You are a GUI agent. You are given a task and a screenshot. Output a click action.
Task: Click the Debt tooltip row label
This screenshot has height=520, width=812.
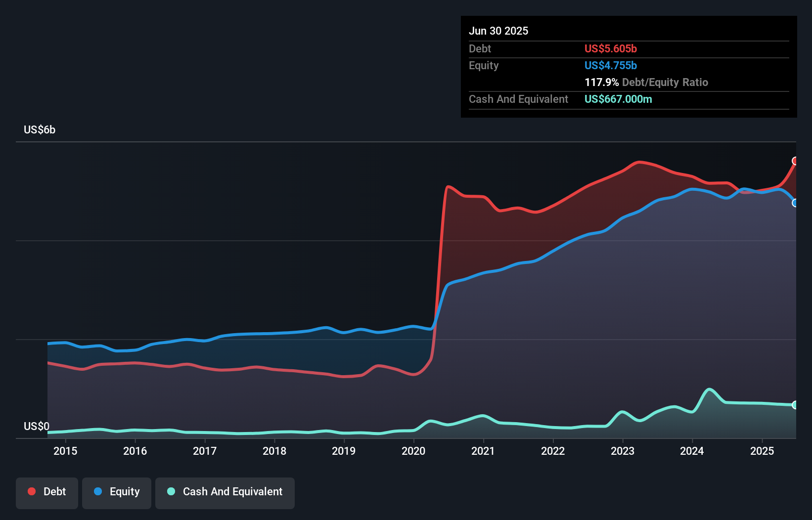pyautogui.click(x=480, y=48)
